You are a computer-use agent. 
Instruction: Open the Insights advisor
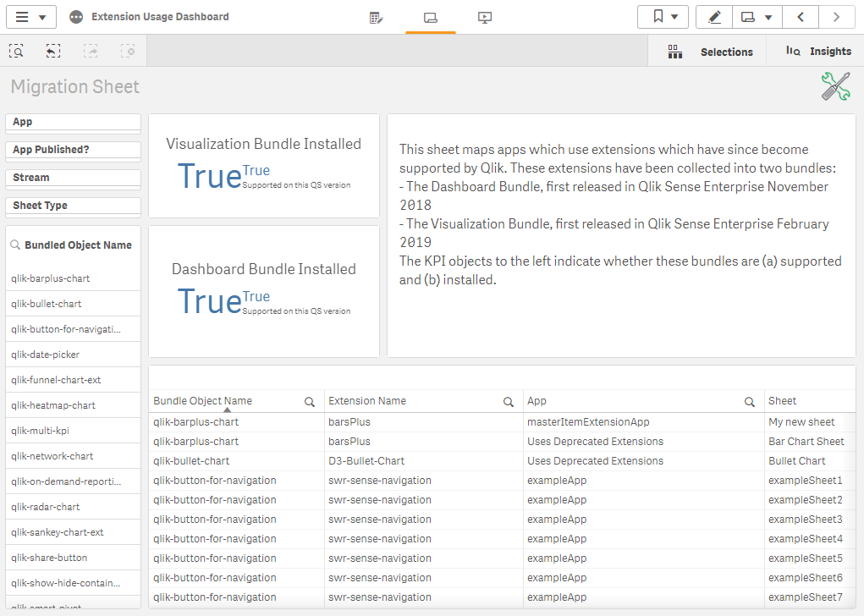click(x=817, y=52)
